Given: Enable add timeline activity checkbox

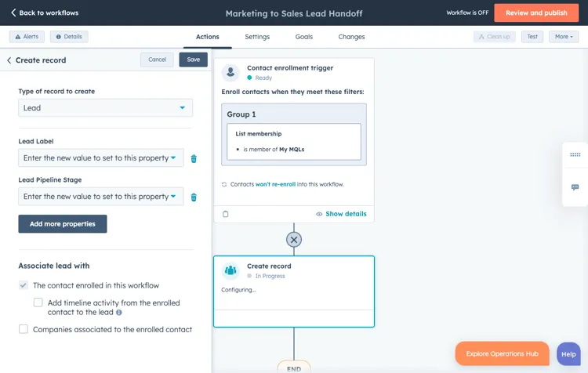Looking at the screenshot, I should pos(38,302).
